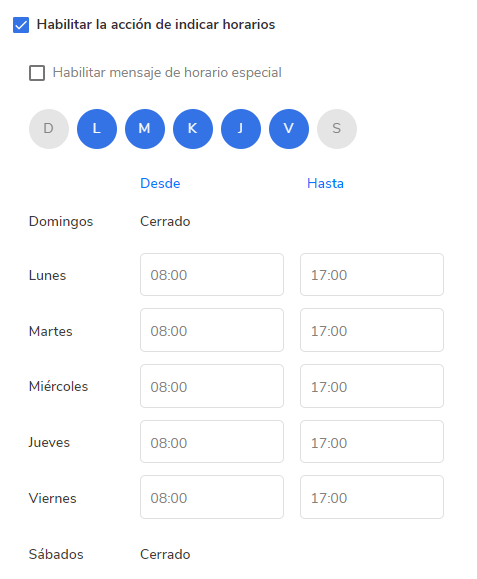Focus the Miércoles Desde time input

click(212, 386)
